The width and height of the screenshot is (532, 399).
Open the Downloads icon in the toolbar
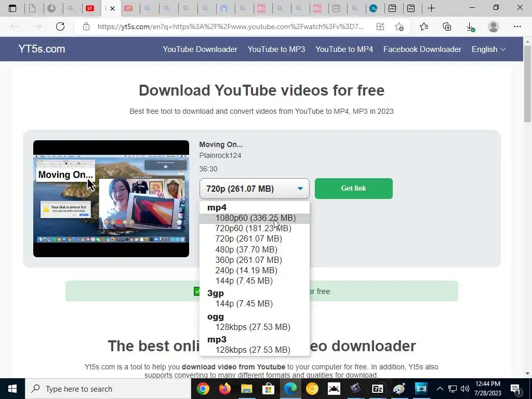[x=470, y=26]
